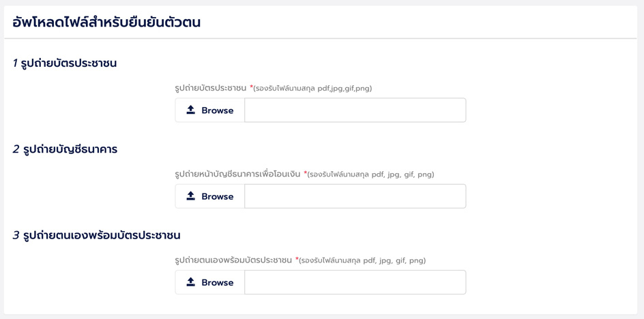Click the file name field for bank account photo
Image resolution: width=644 pixels, height=319 pixels.
pyautogui.click(x=355, y=196)
